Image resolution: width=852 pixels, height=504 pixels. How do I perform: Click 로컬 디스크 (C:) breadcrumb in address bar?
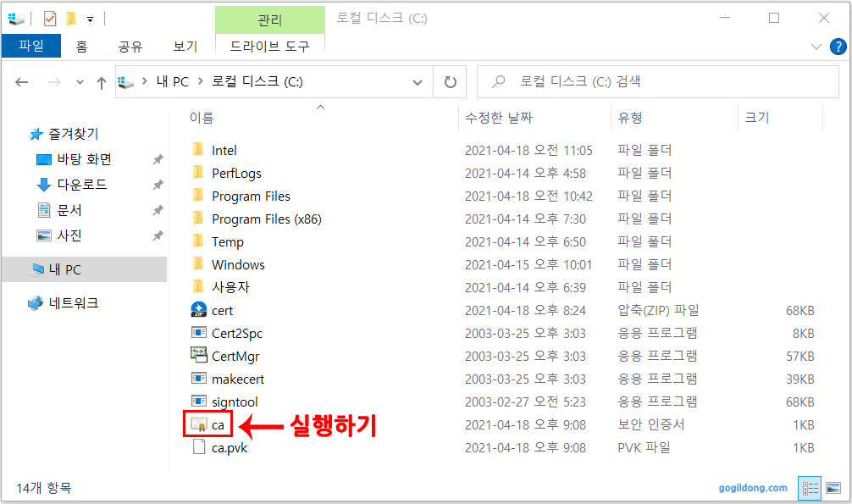[x=257, y=81]
